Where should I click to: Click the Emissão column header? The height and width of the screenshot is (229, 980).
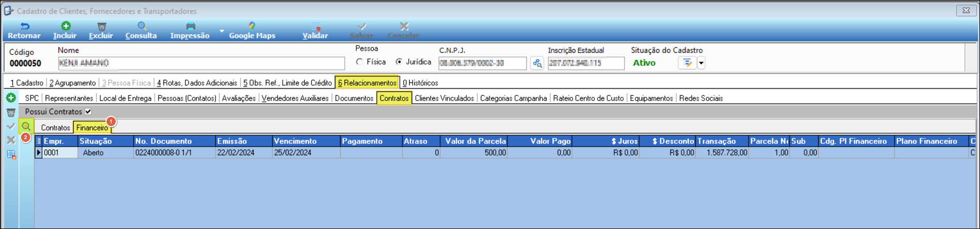tap(244, 141)
